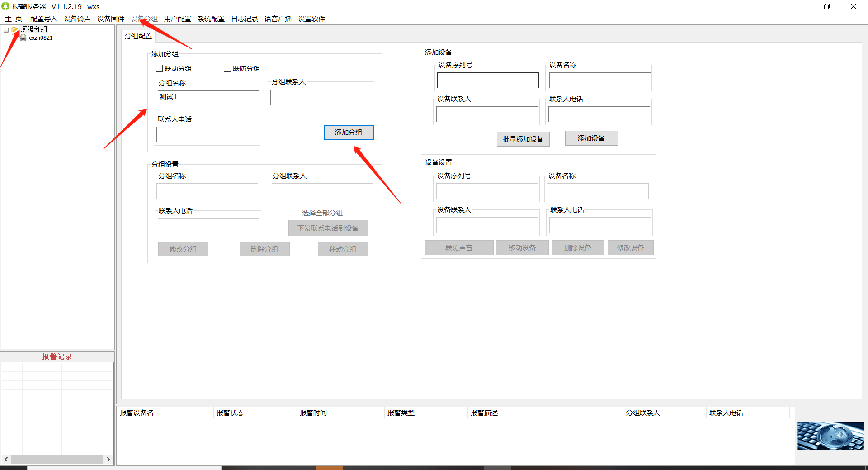
Task: Focus the 联系人电话 field in 添加分组
Action: [x=207, y=134]
